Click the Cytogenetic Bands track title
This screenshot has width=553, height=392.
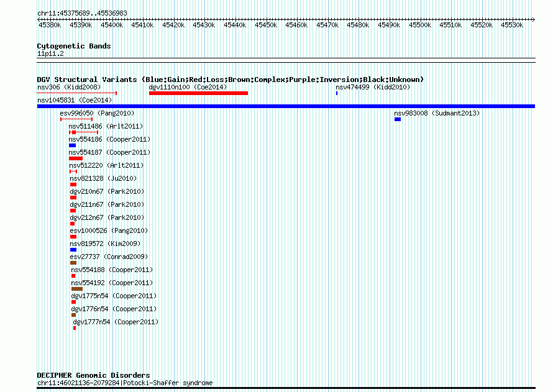click(74, 46)
